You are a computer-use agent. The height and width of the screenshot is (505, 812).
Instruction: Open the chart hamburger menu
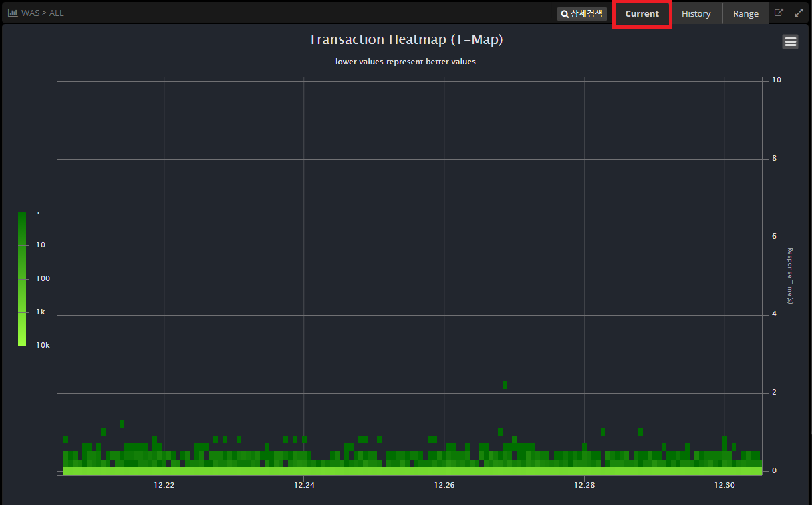790,41
